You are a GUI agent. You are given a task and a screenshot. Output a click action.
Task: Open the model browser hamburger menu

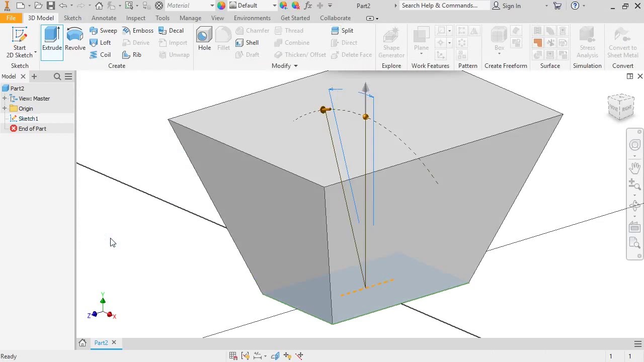click(68, 76)
